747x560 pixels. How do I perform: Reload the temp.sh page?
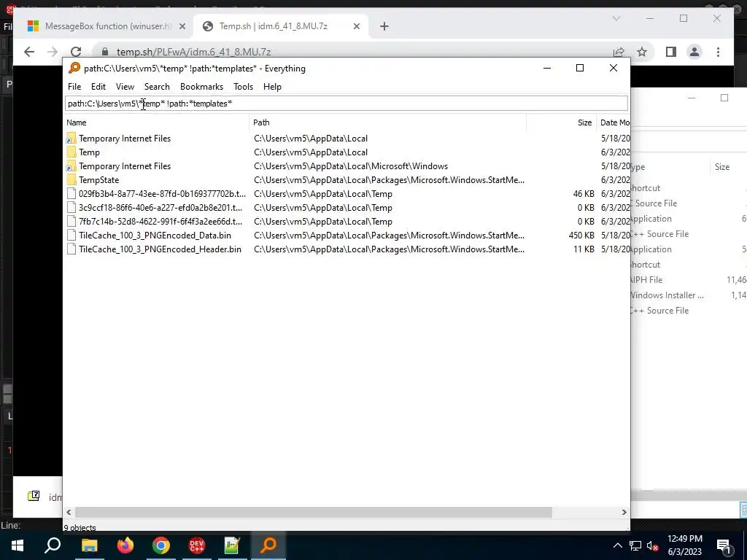click(x=76, y=52)
